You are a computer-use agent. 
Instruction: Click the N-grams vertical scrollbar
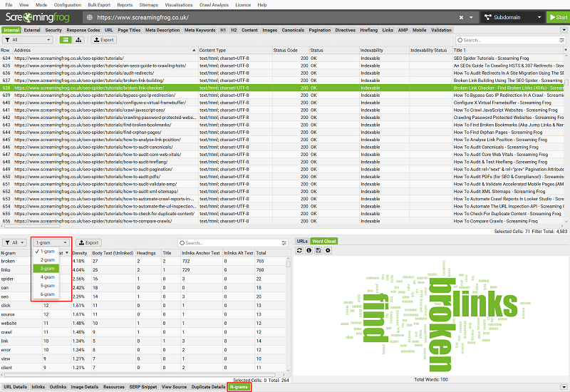[289, 262]
